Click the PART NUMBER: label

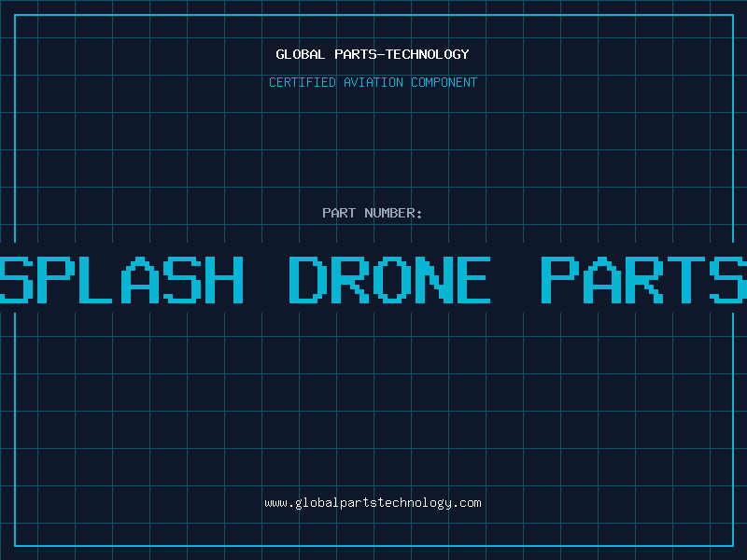coord(373,213)
